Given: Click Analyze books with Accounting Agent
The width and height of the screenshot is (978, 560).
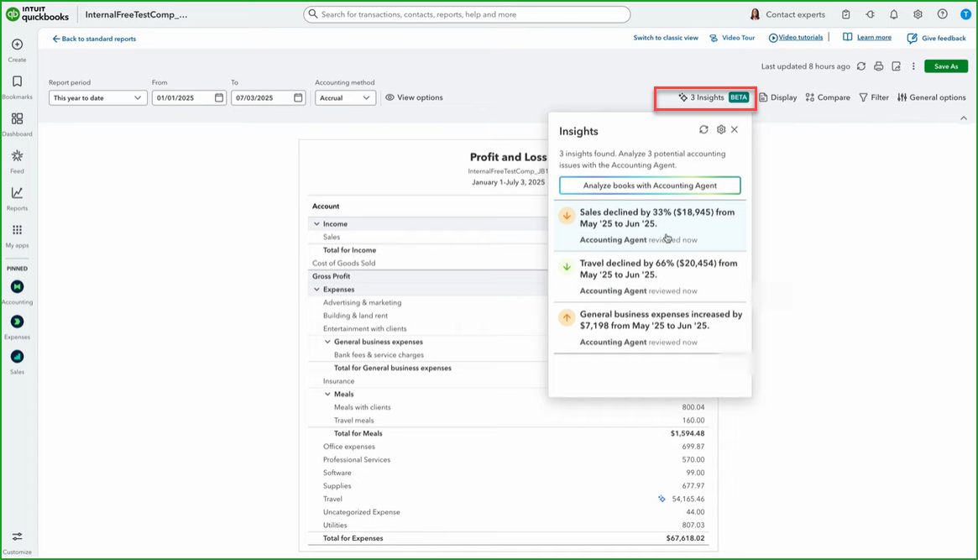Looking at the screenshot, I should (650, 186).
